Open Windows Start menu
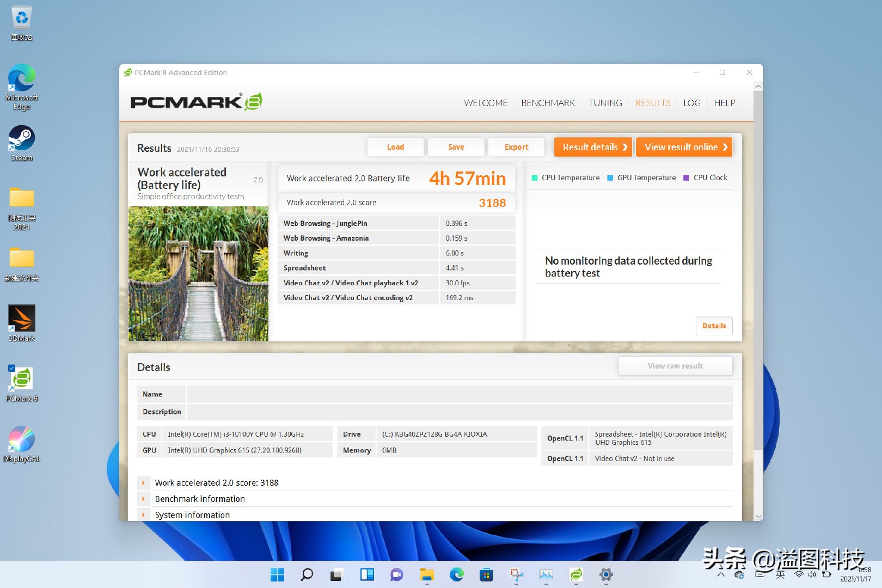 tap(277, 574)
